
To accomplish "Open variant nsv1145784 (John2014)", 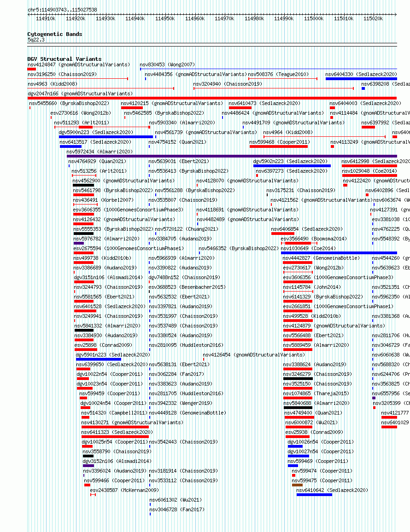I will click(312, 286).
